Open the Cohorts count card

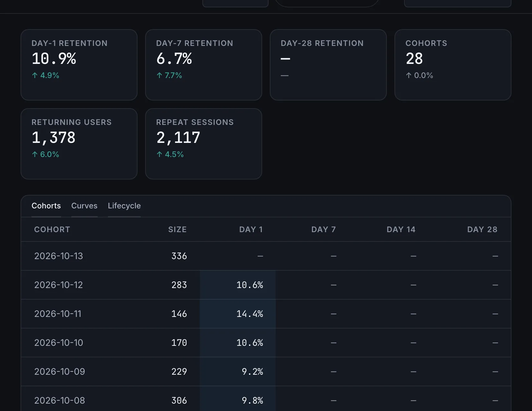tap(453, 65)
